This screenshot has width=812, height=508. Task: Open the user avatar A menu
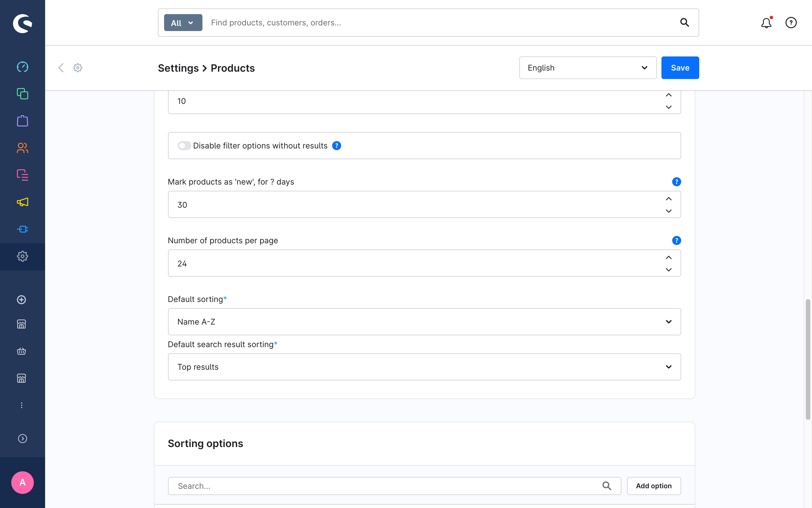[x=23, y=483]
